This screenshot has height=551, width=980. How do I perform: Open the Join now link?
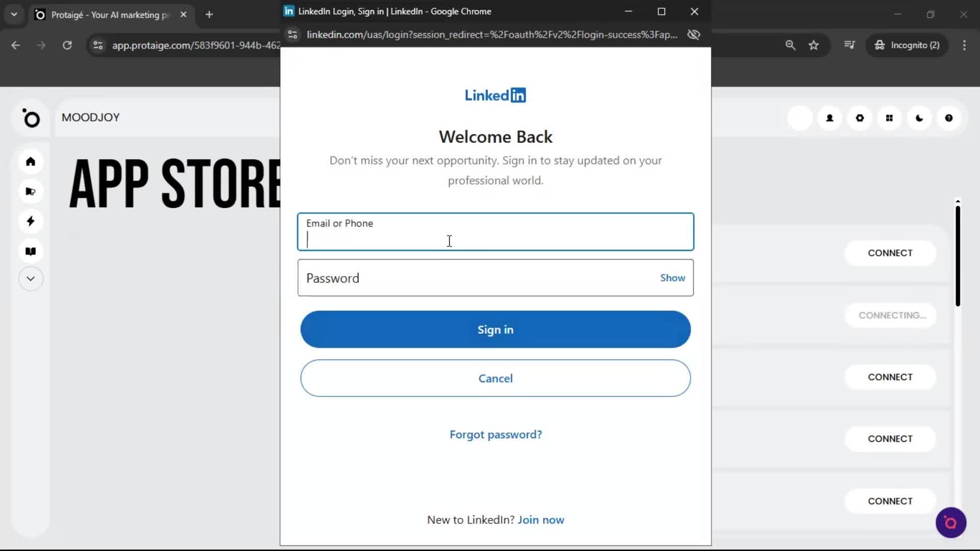pyautogui.click(x=541, y=519)
